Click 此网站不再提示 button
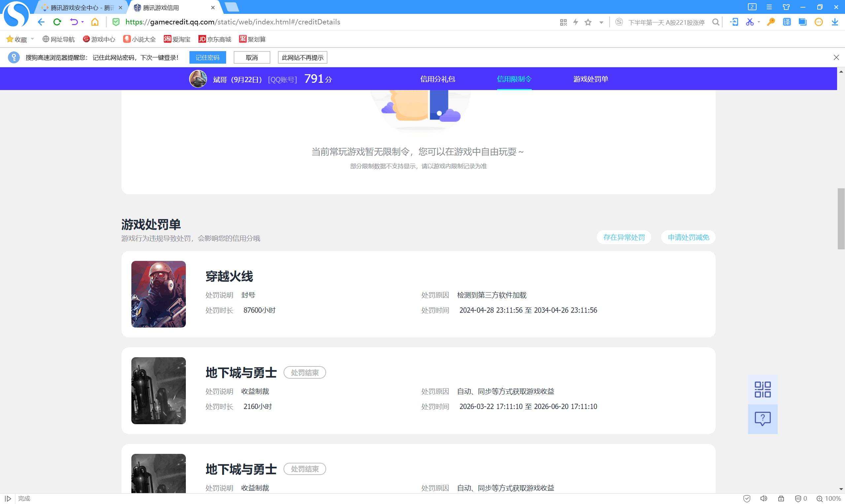845x504 pixels. point(302,57)
